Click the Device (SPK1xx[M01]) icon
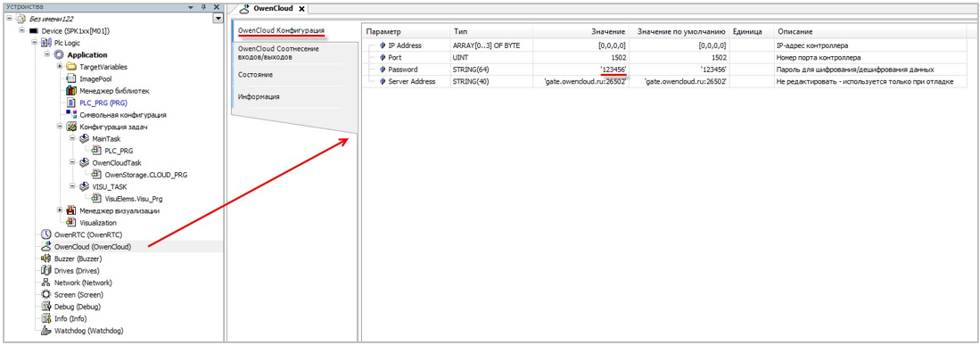980x345 pixels. click(34, 31)
